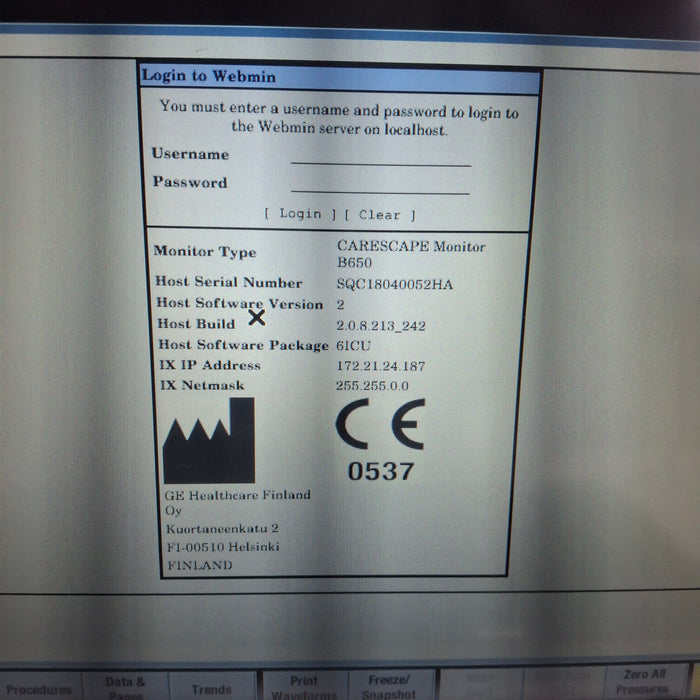Click the Login to Webmin title bar

tap(340, 76)
